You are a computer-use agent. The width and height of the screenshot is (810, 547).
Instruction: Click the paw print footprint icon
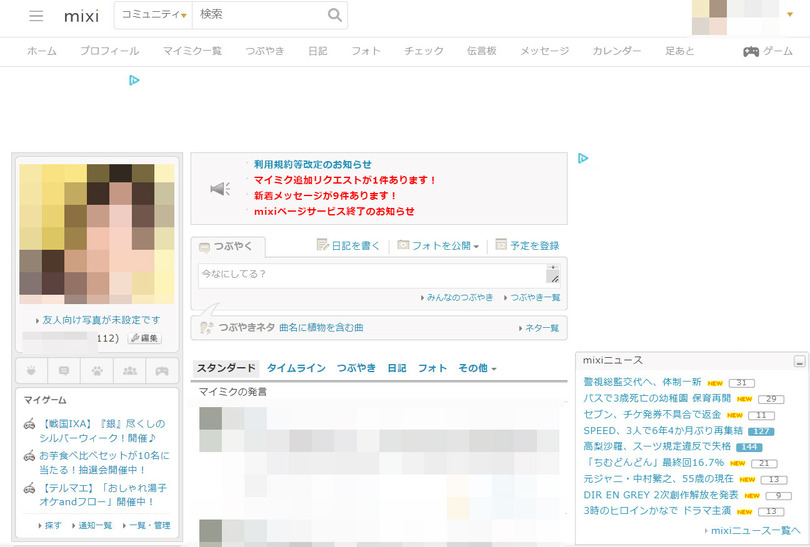pos(97,370)
